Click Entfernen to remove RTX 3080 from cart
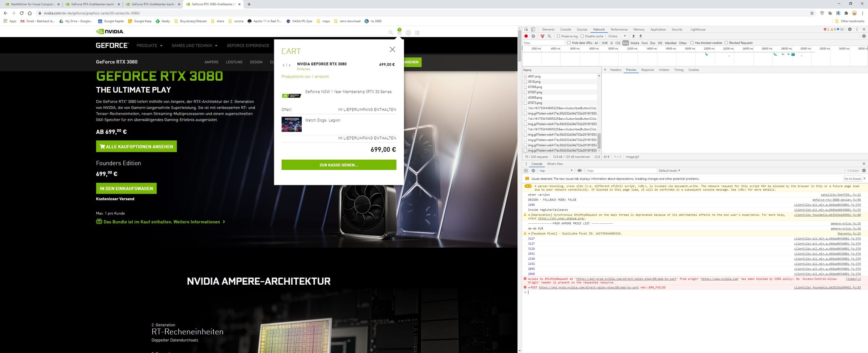This screenshot has width=868, height=353. pyautogui.click(x=303, y=69)
